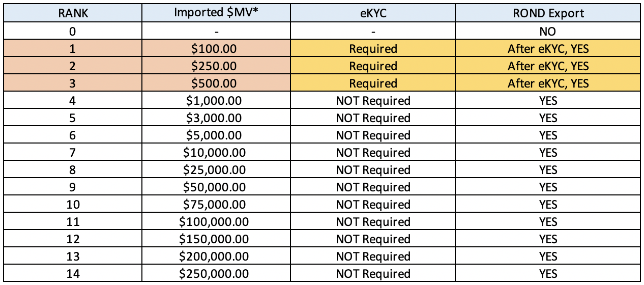The image size is (644, 285).
Task: Click the RANK column header
Action: point(73,13)
